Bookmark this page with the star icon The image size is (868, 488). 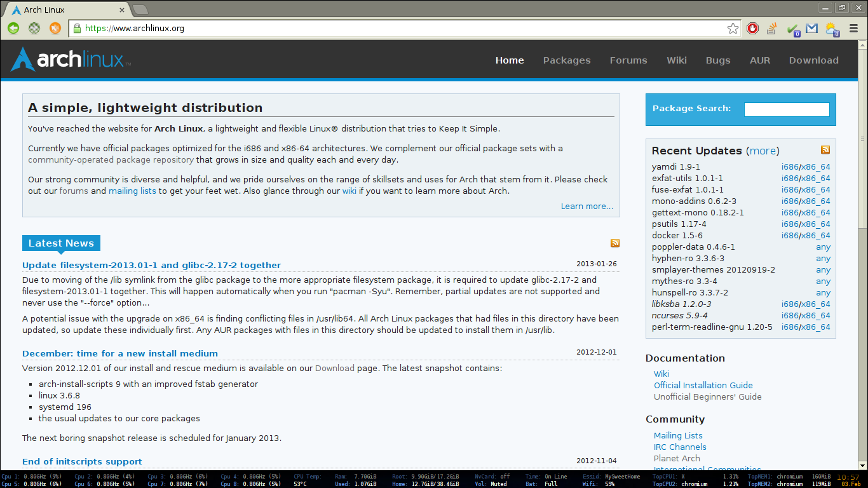coord(733,28)
